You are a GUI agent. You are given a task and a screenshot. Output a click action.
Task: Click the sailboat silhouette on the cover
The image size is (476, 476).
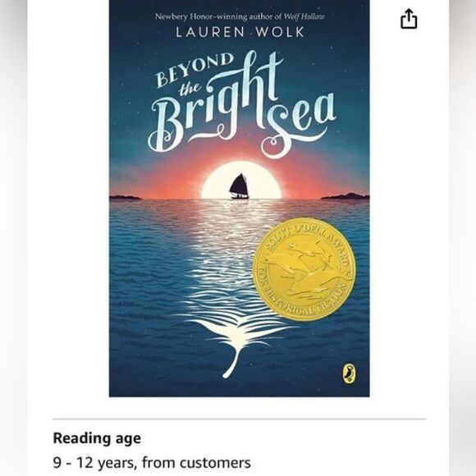tap(239, 186)
